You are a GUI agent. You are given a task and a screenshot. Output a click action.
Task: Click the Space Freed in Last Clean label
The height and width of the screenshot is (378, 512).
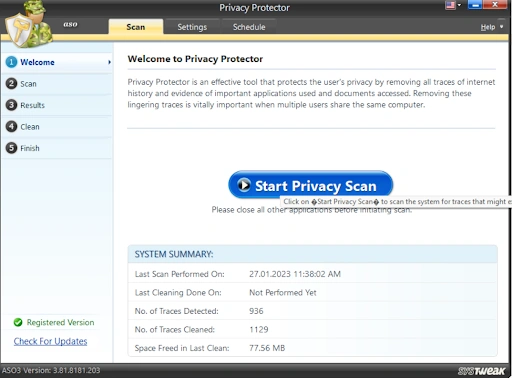pos(182,348)
